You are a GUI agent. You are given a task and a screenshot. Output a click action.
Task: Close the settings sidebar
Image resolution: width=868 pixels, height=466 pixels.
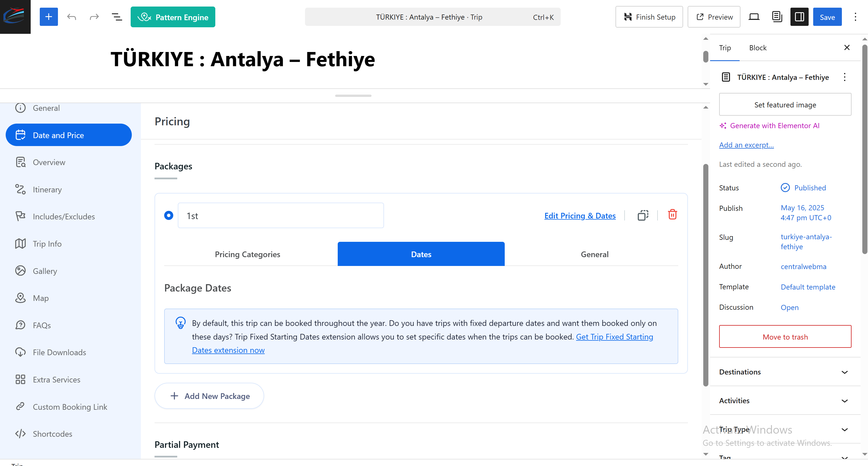point(847,47)
